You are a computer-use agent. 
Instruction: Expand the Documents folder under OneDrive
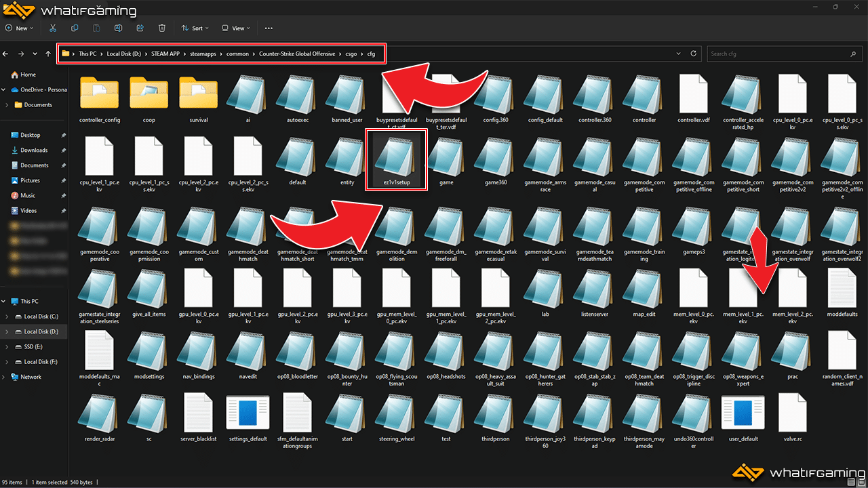7,105
